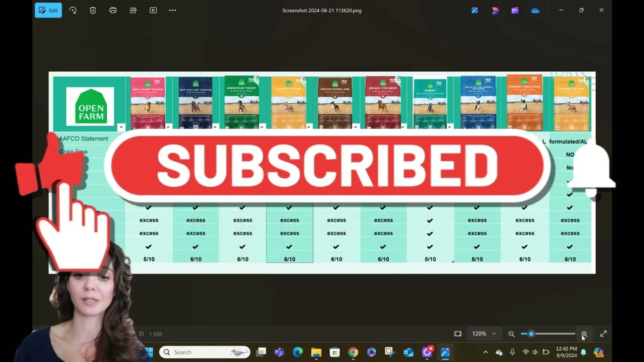The image size is (644, 362).
Task: Launch Microsoft Edge from the taskbar
Action: 298,352
